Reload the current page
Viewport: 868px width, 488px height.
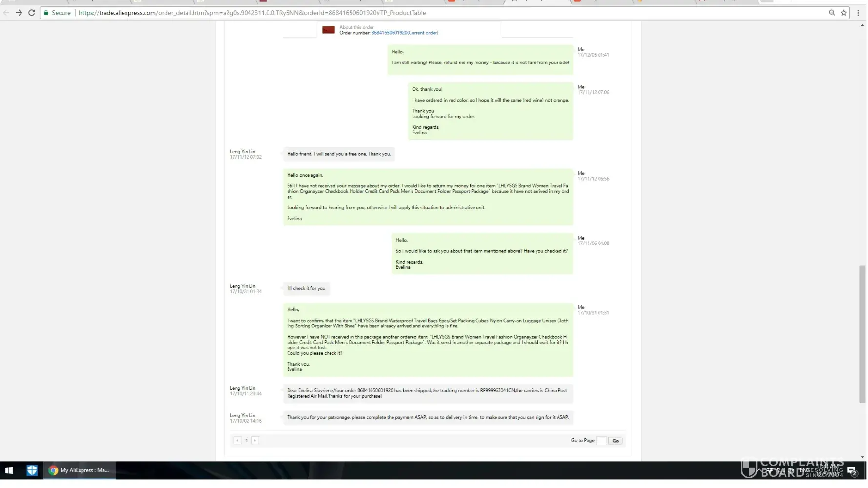[x=32, y=13]
